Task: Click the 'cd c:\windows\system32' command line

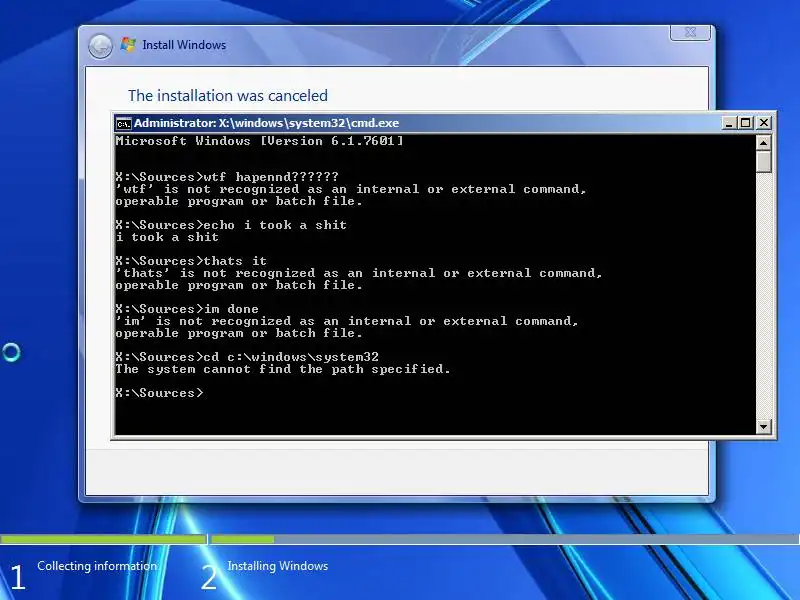Action: point(247,357)
